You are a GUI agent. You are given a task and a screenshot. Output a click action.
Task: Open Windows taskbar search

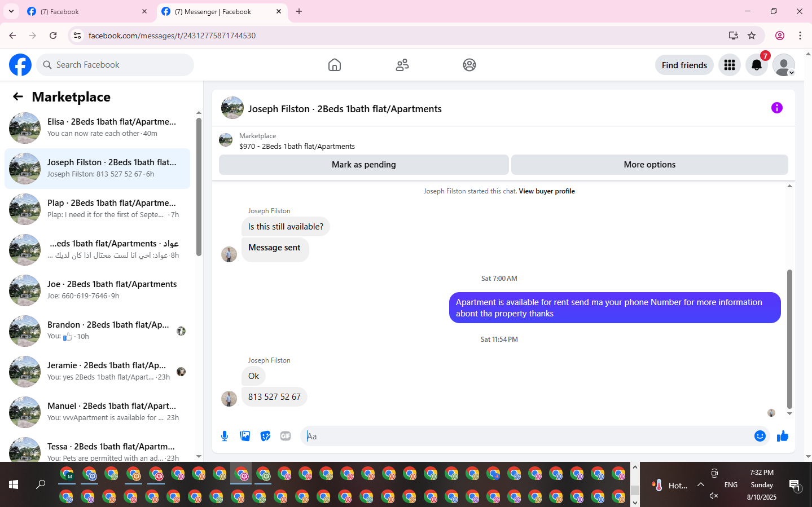[41, 484]
